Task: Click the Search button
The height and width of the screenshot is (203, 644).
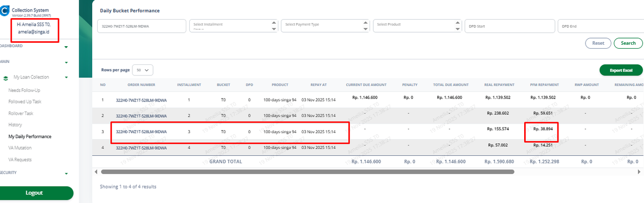Action: pyautogui.click(x=628, y=43)
